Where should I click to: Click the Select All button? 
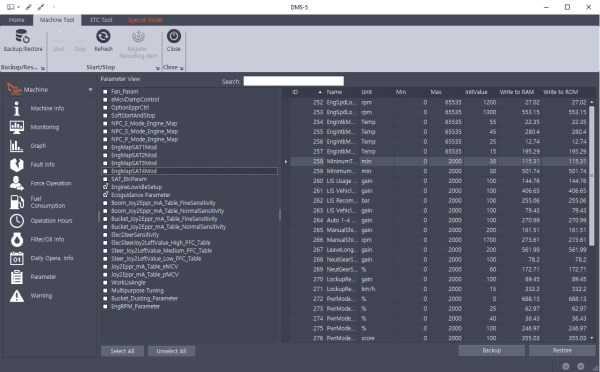click(122, 351)
